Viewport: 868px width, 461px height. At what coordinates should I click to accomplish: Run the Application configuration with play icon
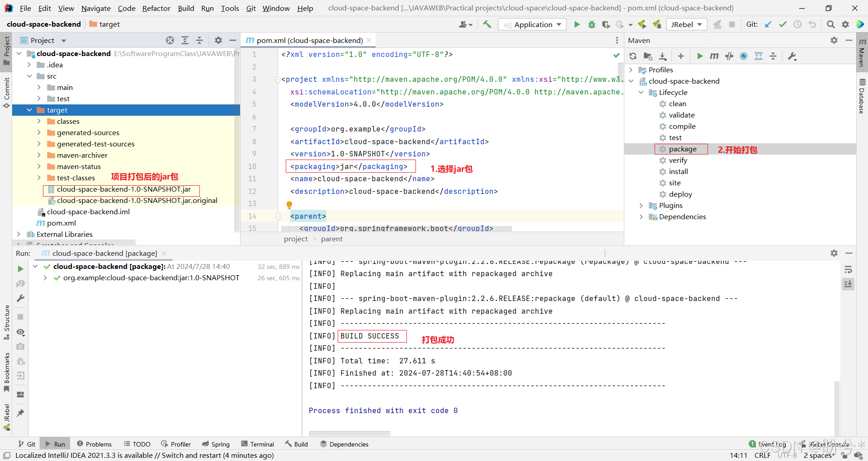point(577,24)
